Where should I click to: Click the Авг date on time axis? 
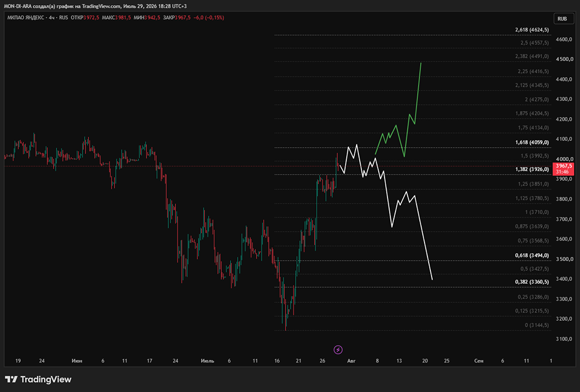pos(351,361)
